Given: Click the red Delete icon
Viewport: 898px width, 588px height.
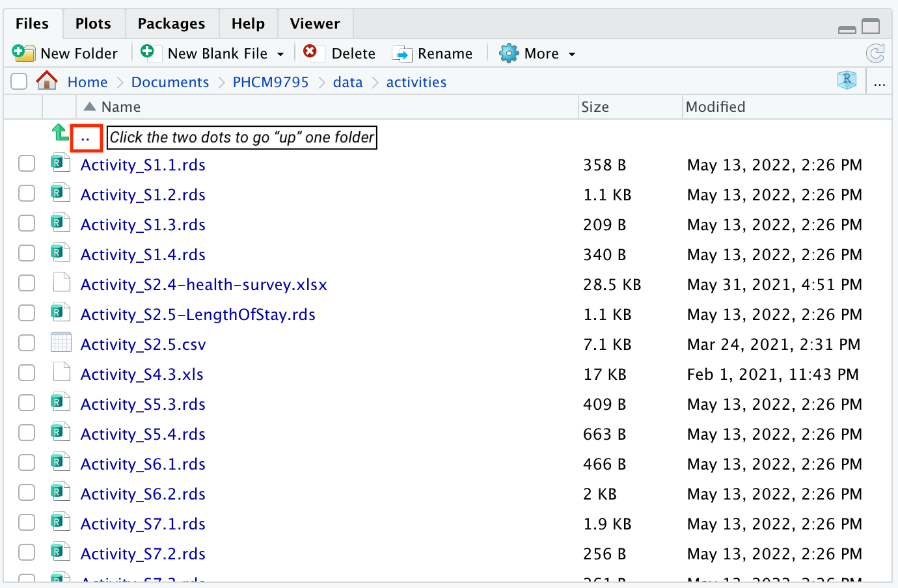Looking at the screenshot, I should tap(310, 52).
